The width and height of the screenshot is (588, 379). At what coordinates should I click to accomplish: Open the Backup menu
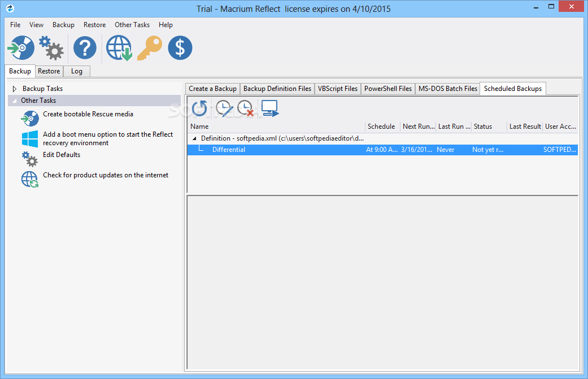63,25
